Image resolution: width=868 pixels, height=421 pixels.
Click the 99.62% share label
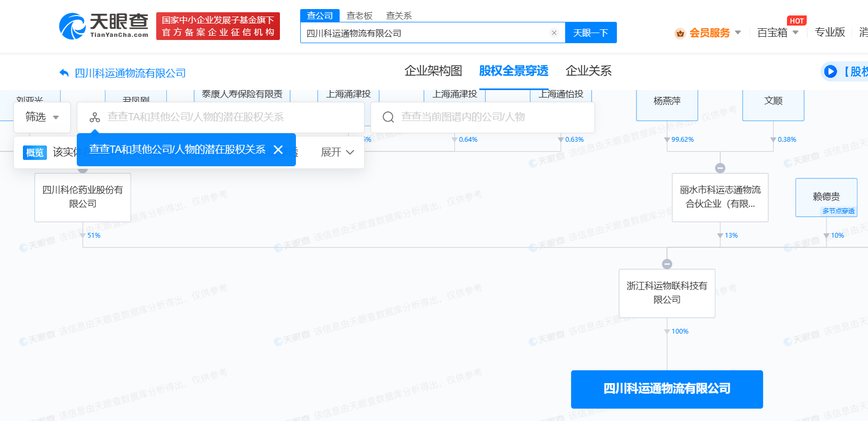pos(682,140)
